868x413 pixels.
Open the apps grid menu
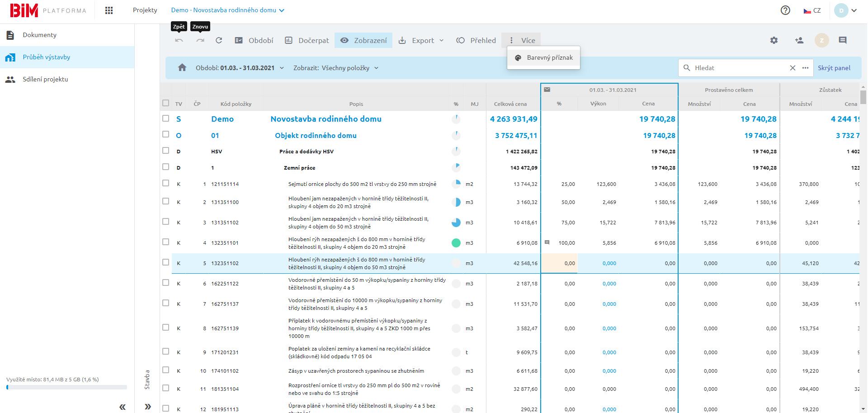[109, 10]
